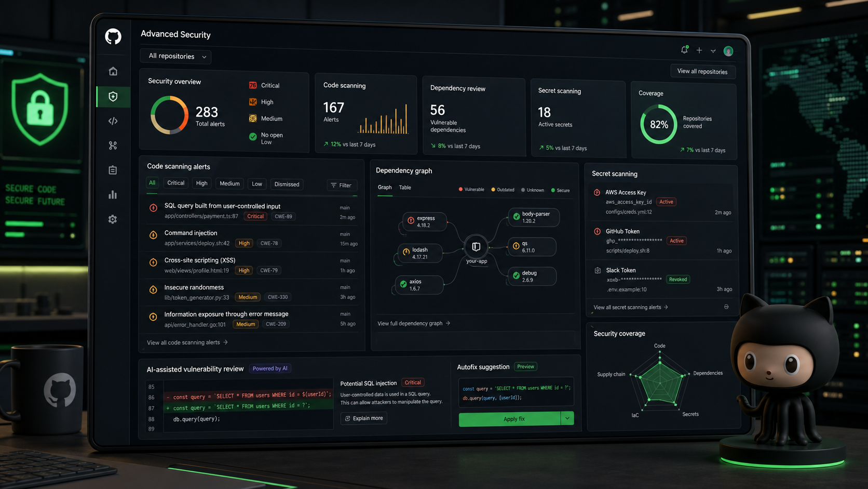
Task: Click the View all repositories button
Action: [702, 71]
